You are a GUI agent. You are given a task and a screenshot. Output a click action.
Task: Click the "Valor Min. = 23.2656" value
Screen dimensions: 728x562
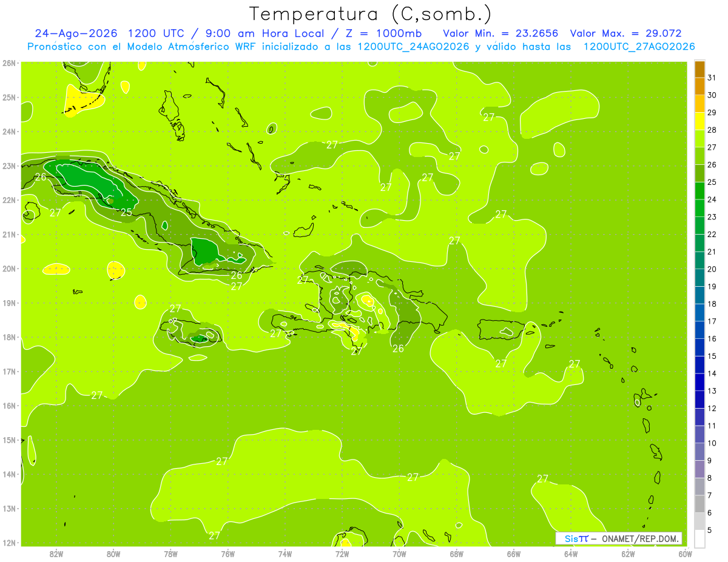[x=500, y=33]
